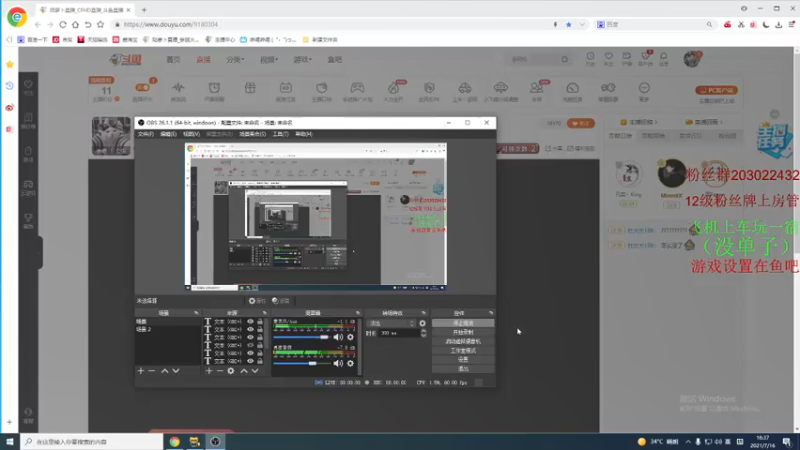This screenshot has height=450, width=800.
Task: Expand 直播回看 section arrow
Action: click(x=721, y=122)
